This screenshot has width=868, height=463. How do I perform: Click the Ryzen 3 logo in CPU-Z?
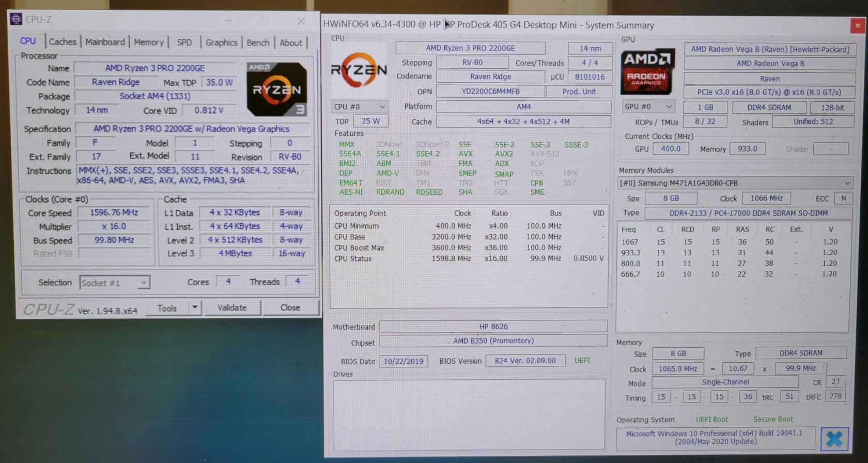pos(276,89)
